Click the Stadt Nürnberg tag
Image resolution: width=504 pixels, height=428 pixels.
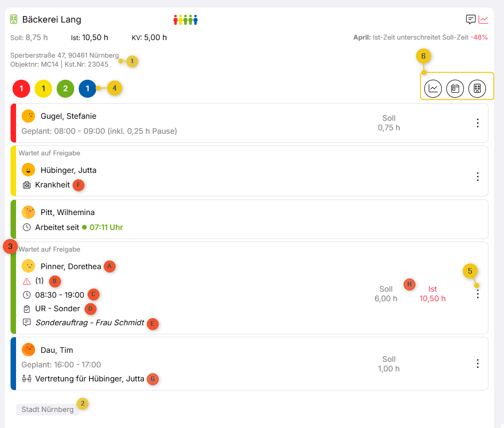coord(48,409)
